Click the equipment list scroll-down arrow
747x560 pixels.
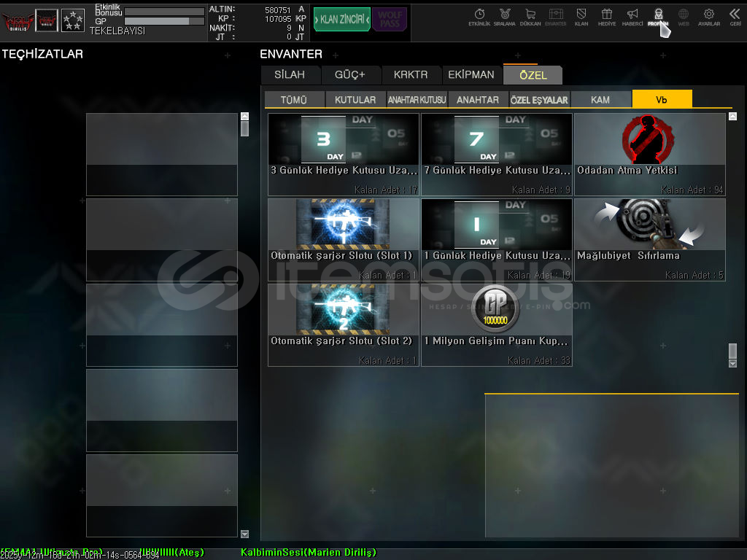(x=244, y=534)
